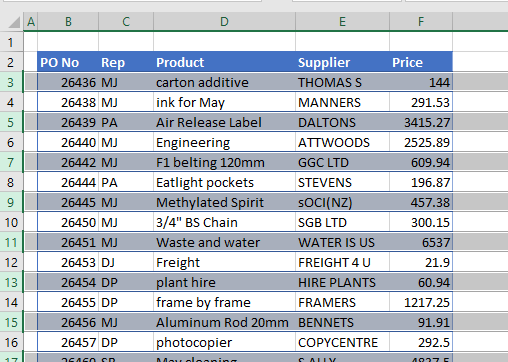The height and width of the screenshot is (362, 508).
Task: Select cell with PO number 26457
Action: (x=68, y=342)
